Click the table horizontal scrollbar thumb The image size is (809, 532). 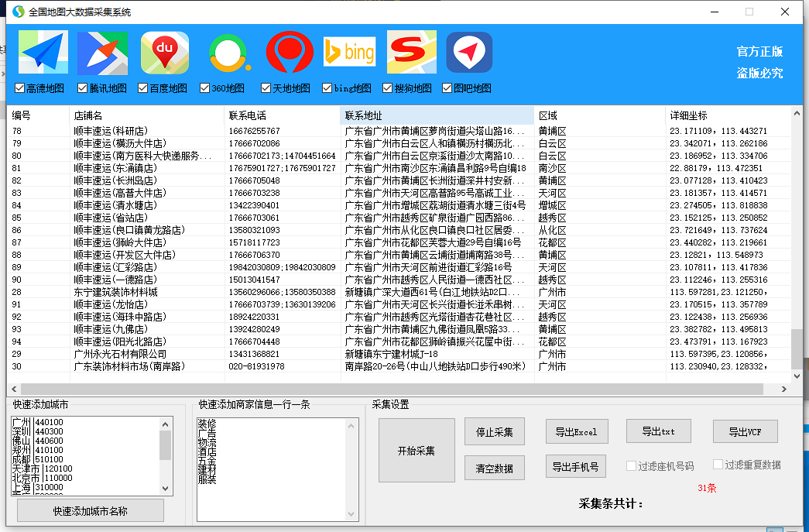coord(392,389)
